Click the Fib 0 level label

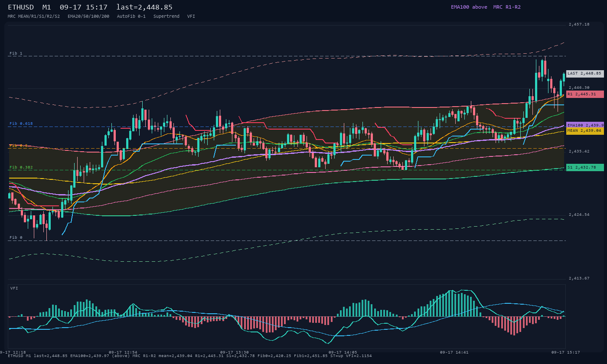click(x=16, y=237)
